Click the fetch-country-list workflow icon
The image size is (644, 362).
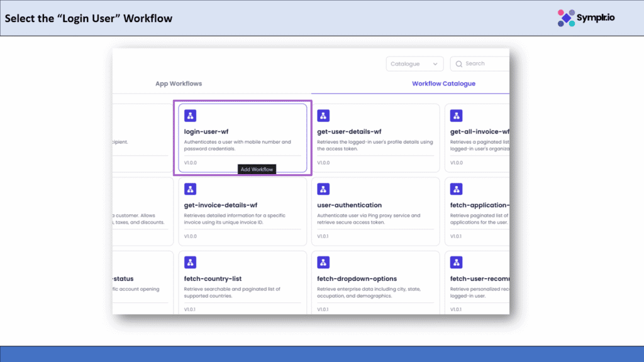tap(191, 263)
